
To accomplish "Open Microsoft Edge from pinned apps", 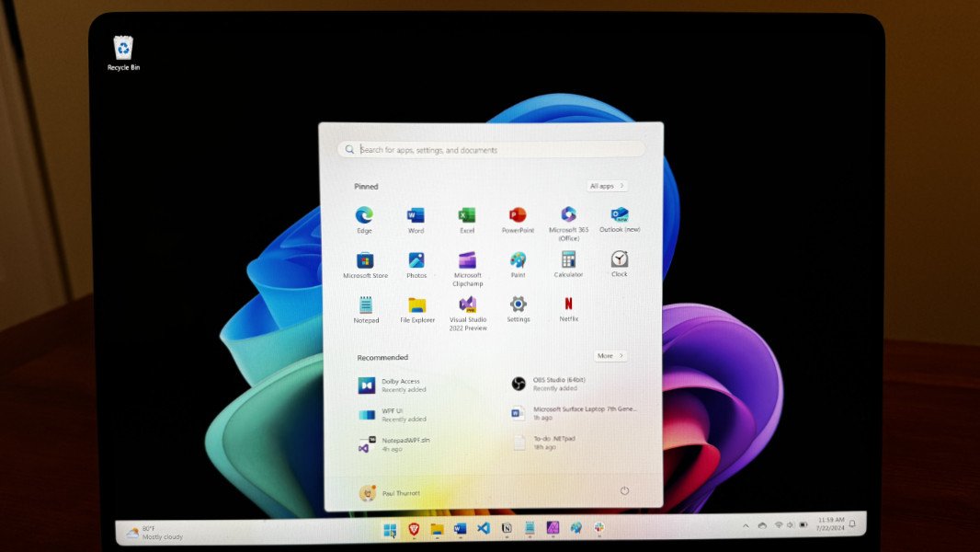I will (x=365, y=216).
